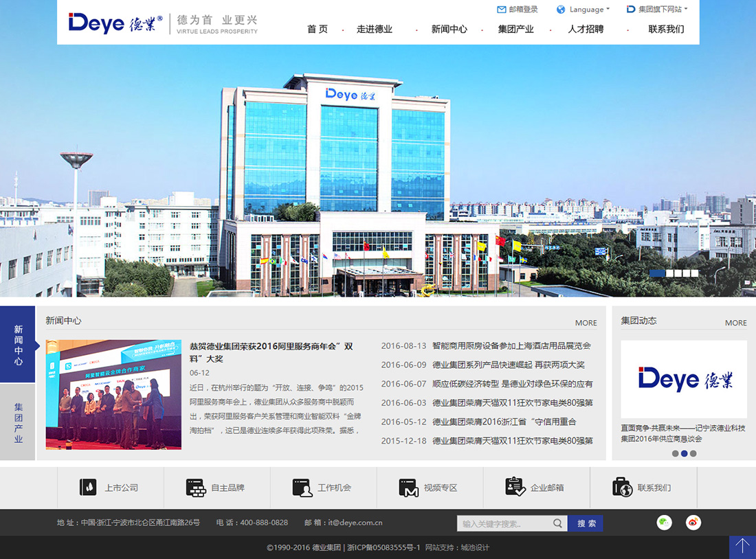
Task: Click the Deye 德业 logo in header
Action: click(115, 23)
